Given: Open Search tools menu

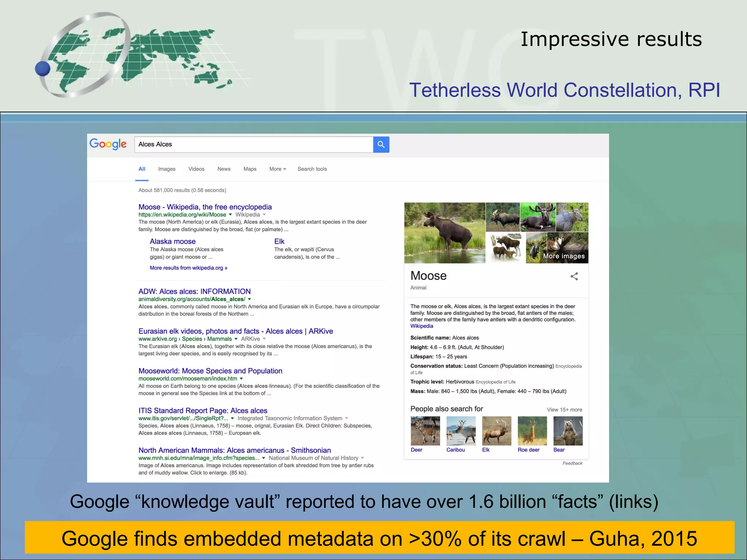Looking at the screenshot, I should [x=312, y=169].
